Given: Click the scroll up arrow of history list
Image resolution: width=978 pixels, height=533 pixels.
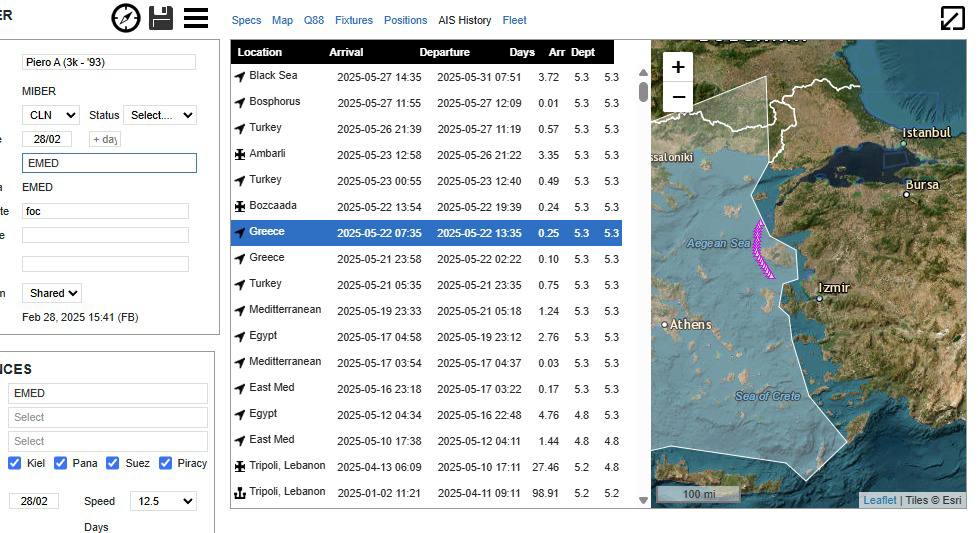Looking at the screenshot, I should tap(643, 72).
